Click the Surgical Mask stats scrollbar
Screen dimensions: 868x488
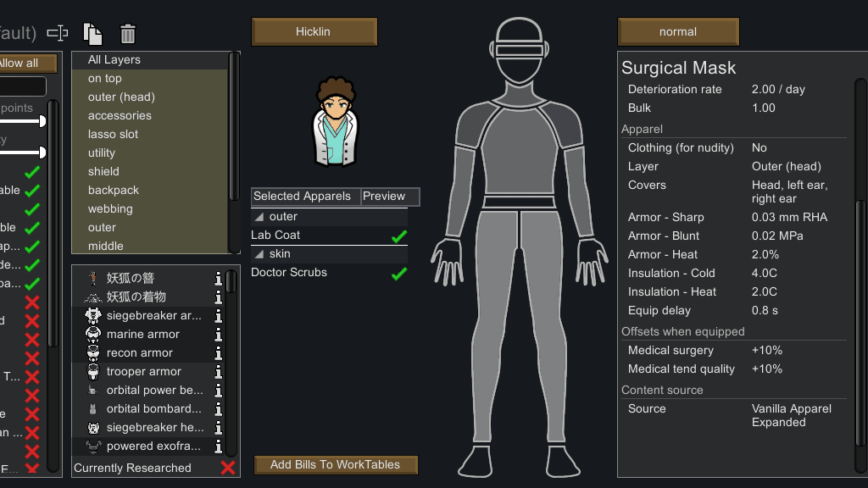860,323
